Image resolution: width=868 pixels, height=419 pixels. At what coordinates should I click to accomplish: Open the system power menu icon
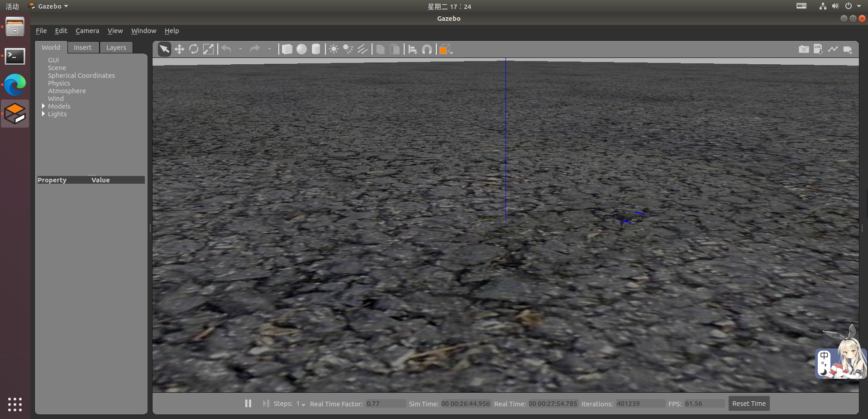coord(849,6)
